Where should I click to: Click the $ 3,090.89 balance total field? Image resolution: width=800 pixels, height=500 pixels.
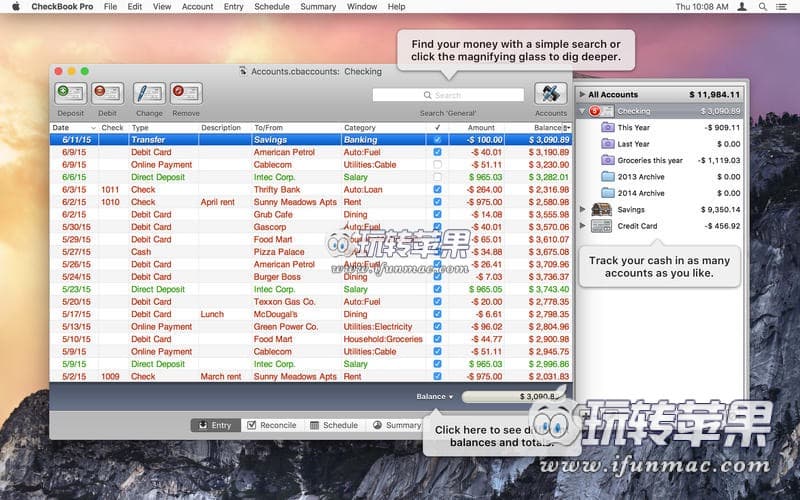coord(512,396)
